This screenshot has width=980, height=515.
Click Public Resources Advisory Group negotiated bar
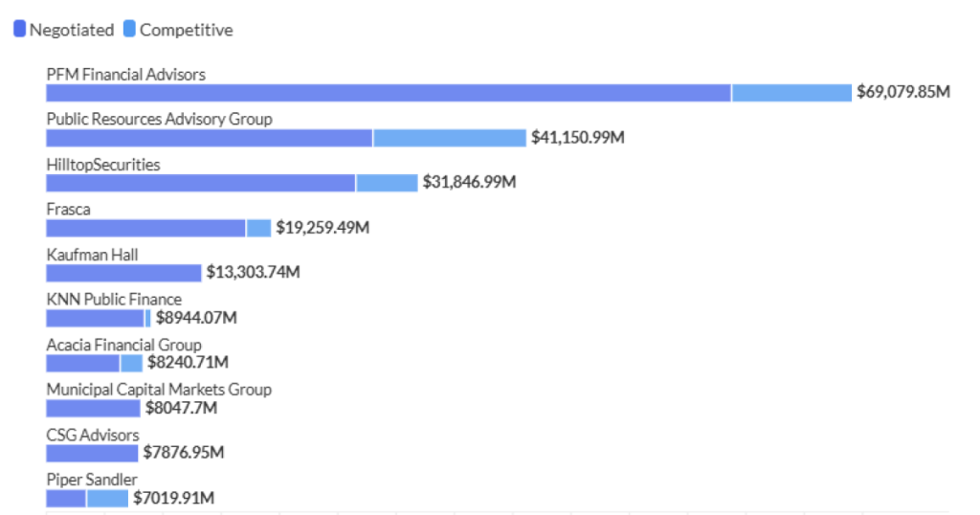tap(209, 138)
